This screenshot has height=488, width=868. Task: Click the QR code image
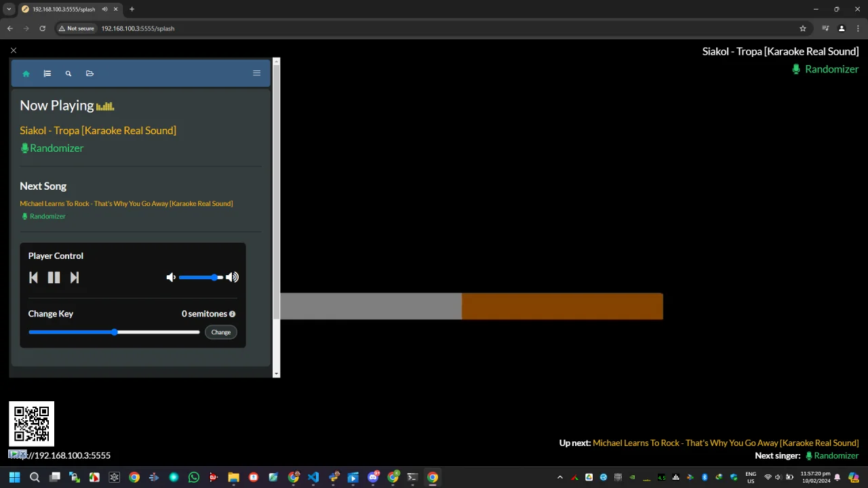[x=31, y=424]
